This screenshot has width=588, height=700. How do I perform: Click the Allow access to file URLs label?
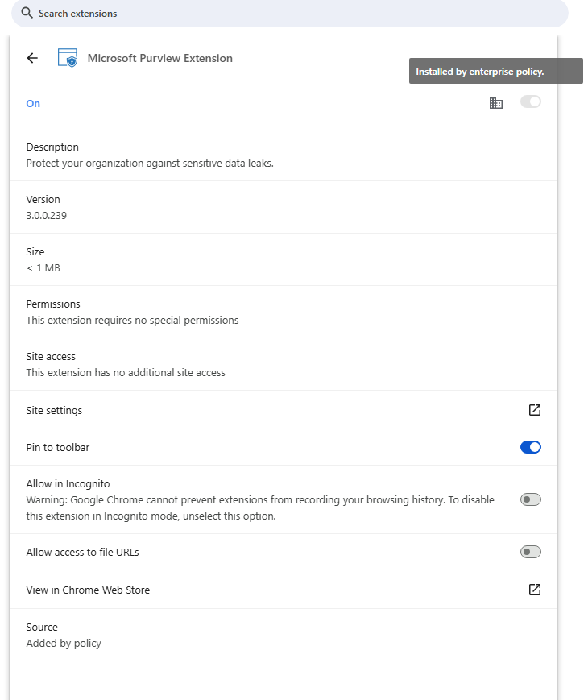(x=83, y=553)
